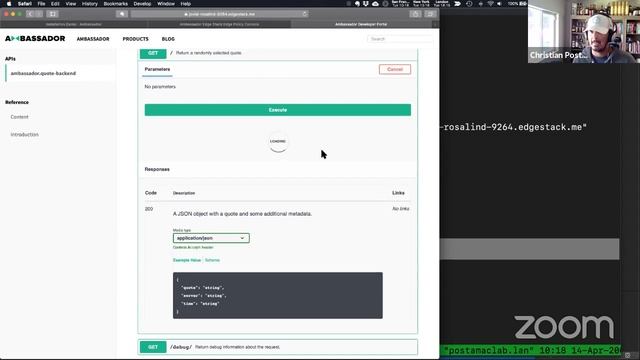This screenshot has height=360, width=640.
Task: Open the Develop menu
Action: 142,4
